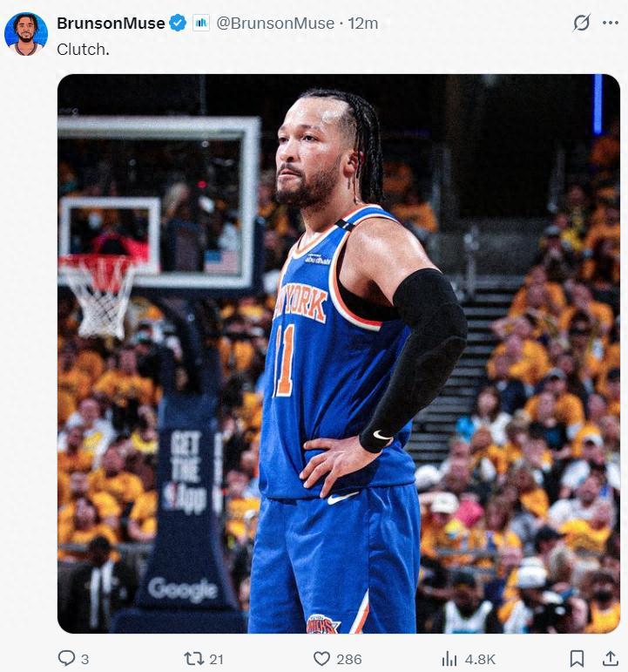Click the BrunsonMuse profile avatar
Image resolution: width=628 pixels, height=672 pixels.
tap(25, 34)
